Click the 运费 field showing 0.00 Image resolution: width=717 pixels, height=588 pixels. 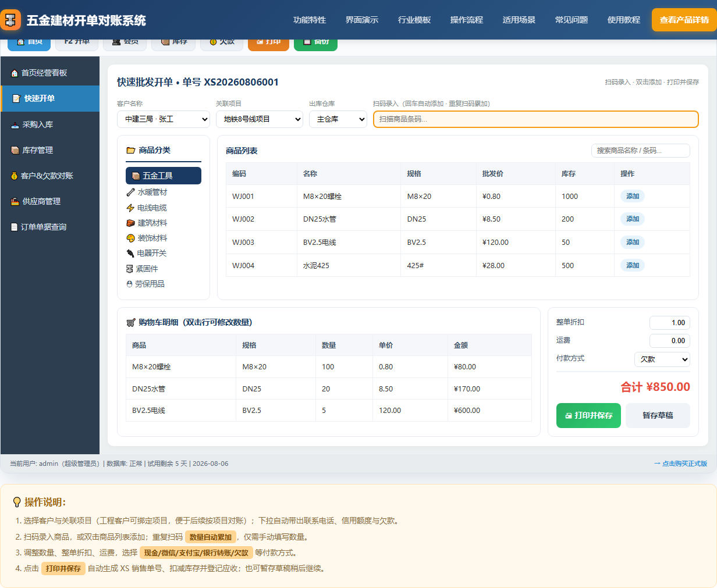pyautogui.click(x=670, y=341)
